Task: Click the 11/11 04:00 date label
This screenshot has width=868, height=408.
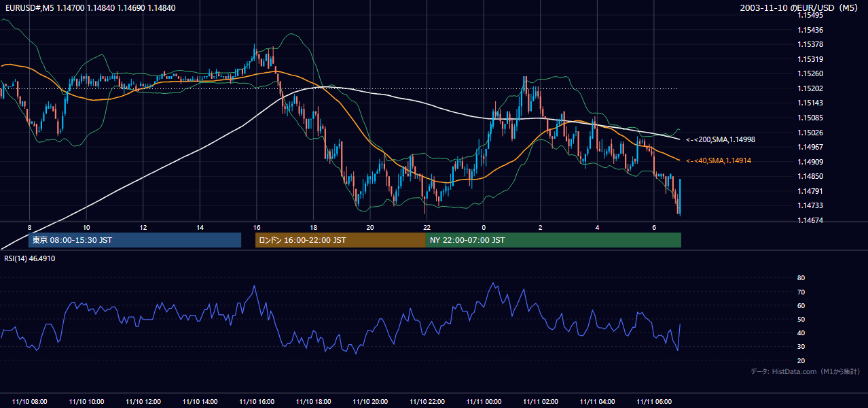Action: (597, 402)
